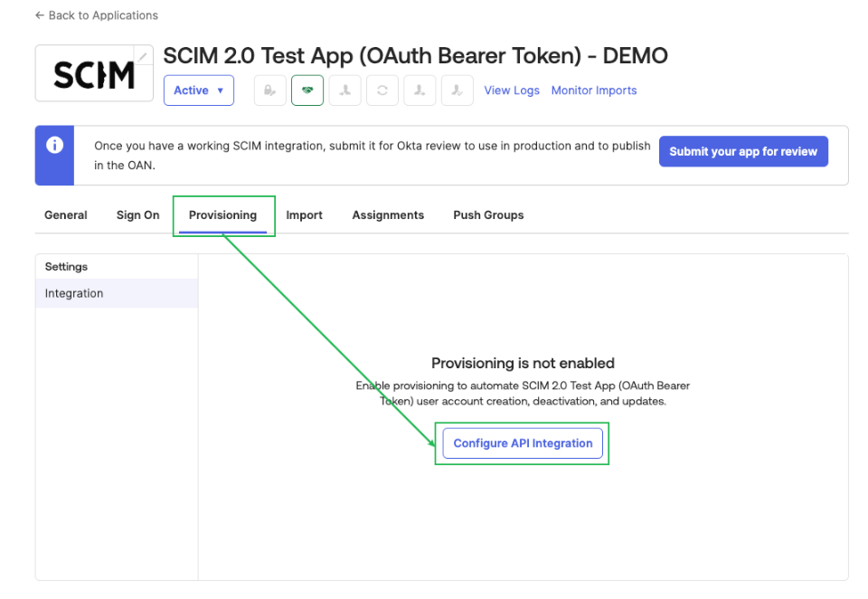The height and width of the screenshot is (599, 868).
Task: Click the user import icon in toolbar
Action: pyautogui.click(x=344, y=90)
